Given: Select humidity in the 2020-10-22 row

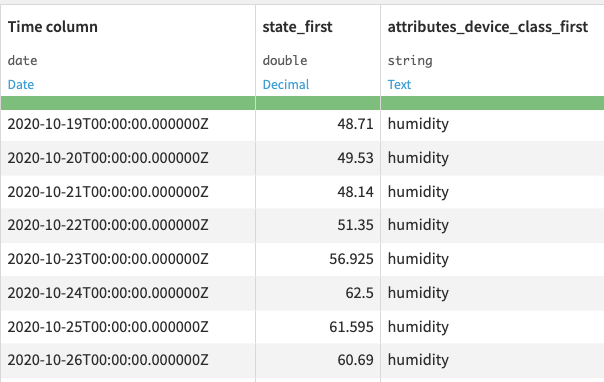Looking at the screenshot, I should click(418, 225).
